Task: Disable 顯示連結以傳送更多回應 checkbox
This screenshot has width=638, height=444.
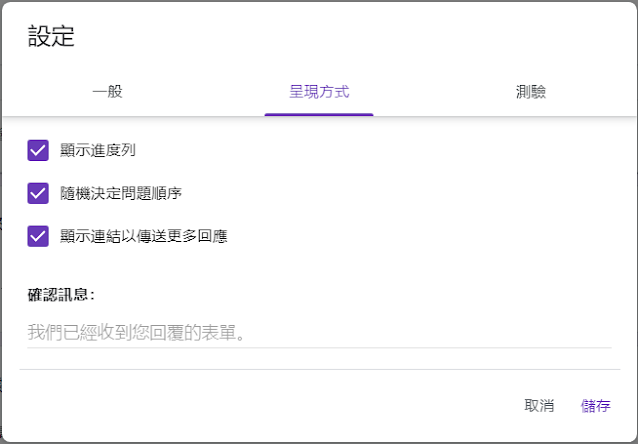Action: point(38,236)
